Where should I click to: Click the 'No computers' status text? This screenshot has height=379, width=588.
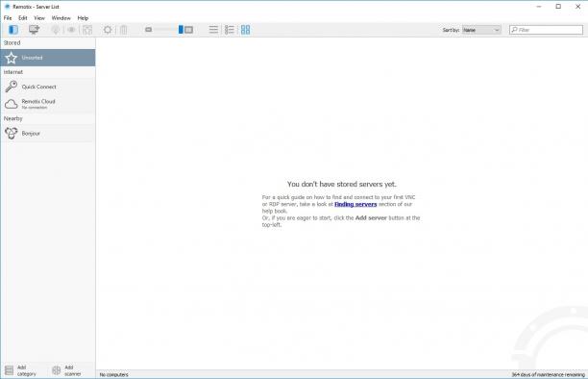point(114,374)
